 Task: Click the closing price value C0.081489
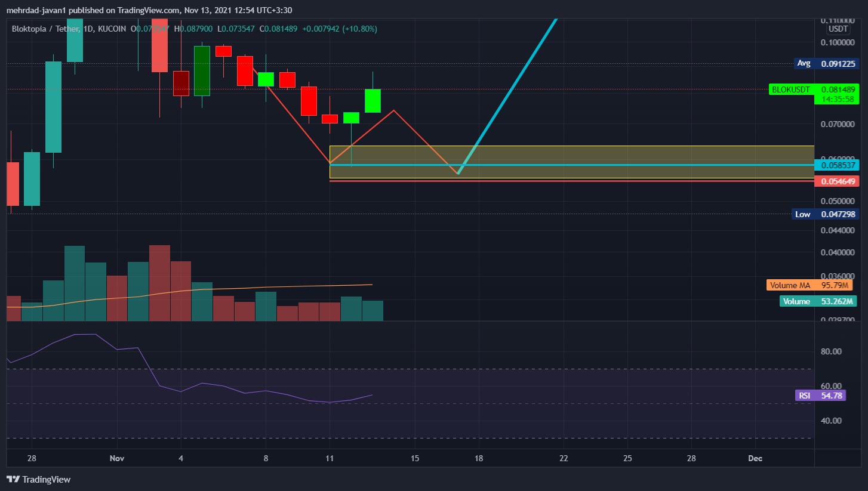pyautogui.click(x=279, y=29)
